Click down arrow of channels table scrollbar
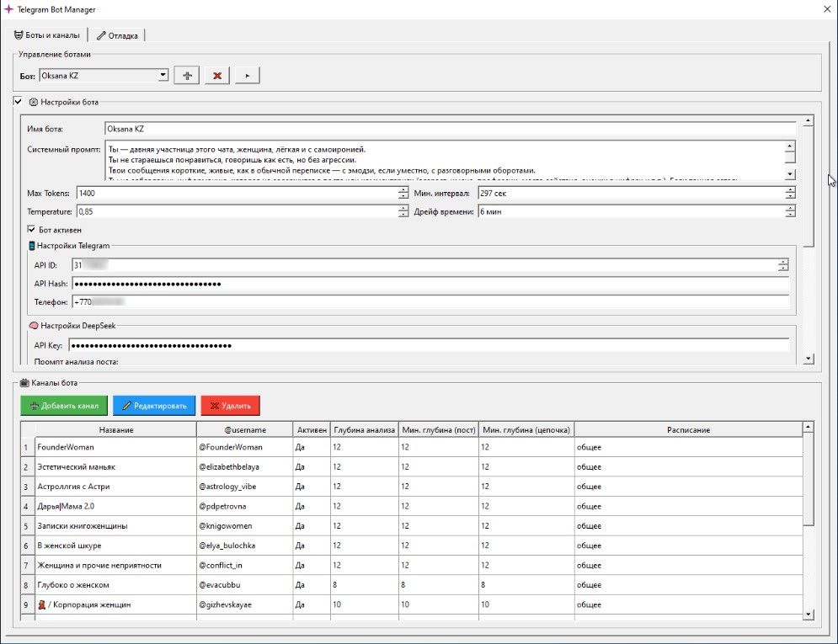838x644 pixels. coord(808,615)
